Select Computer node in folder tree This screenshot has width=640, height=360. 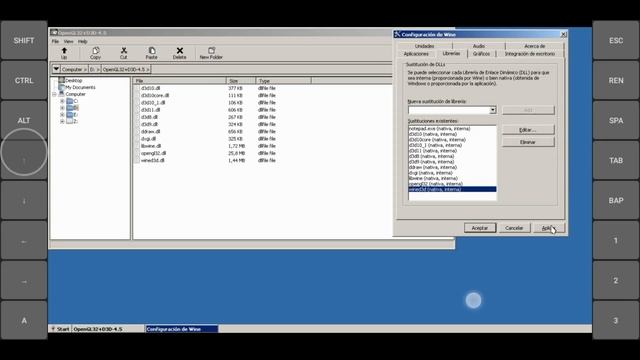point(76,94)
